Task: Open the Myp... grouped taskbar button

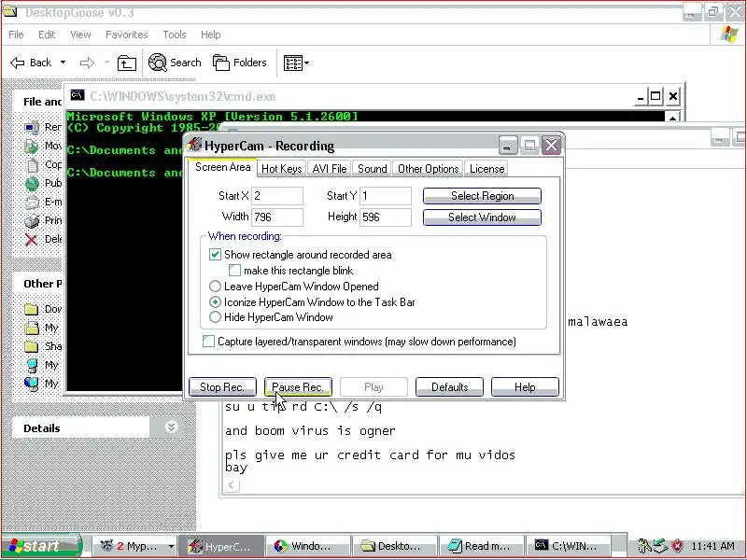Action: (134, 546)
